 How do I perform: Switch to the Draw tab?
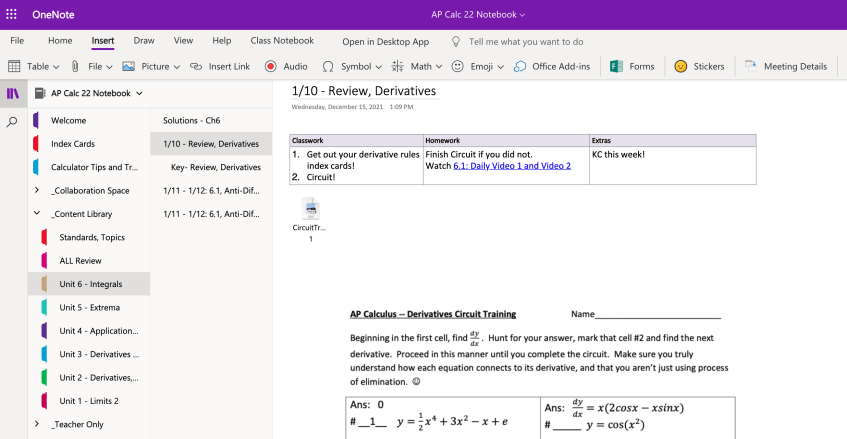click(144, 41)
